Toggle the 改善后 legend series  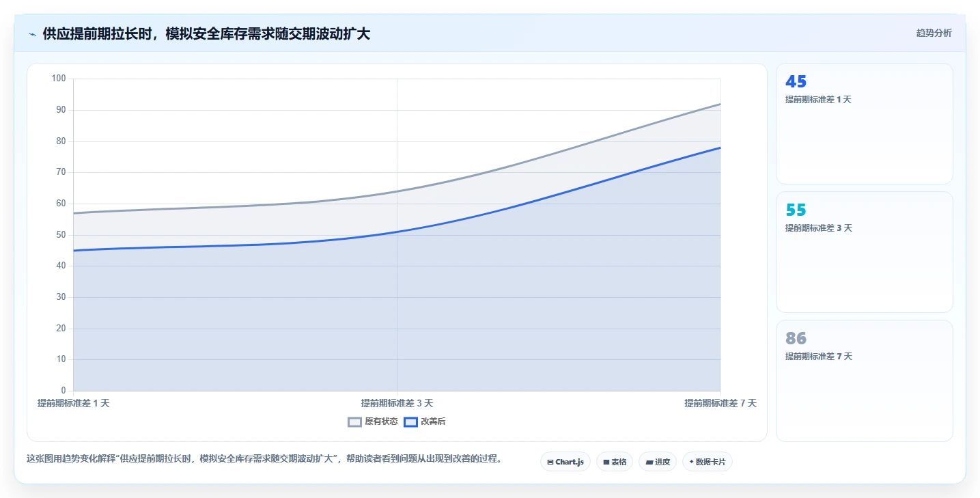click(425, 421)
